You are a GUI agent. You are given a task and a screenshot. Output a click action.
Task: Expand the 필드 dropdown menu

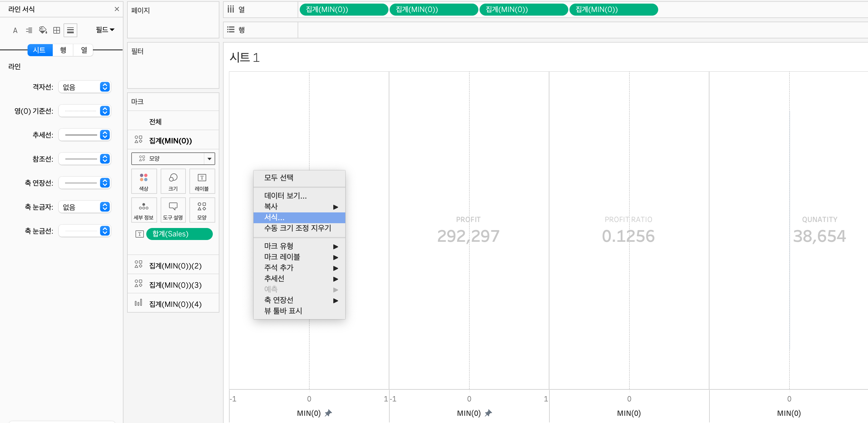tap(105, 30)
